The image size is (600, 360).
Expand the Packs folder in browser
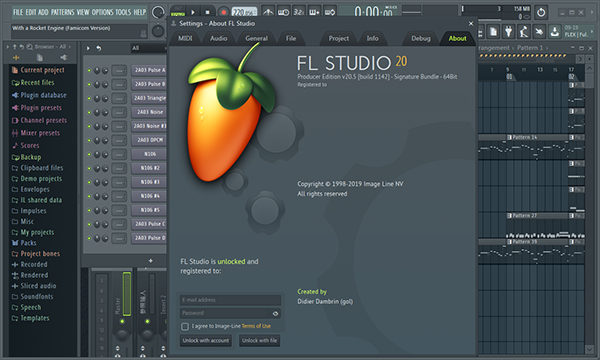point(24,243)
